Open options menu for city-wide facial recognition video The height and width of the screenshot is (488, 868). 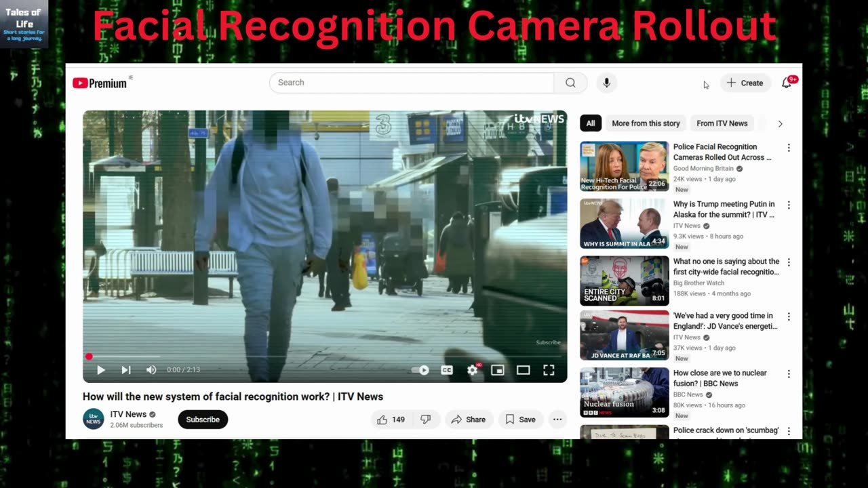(789, 262)
